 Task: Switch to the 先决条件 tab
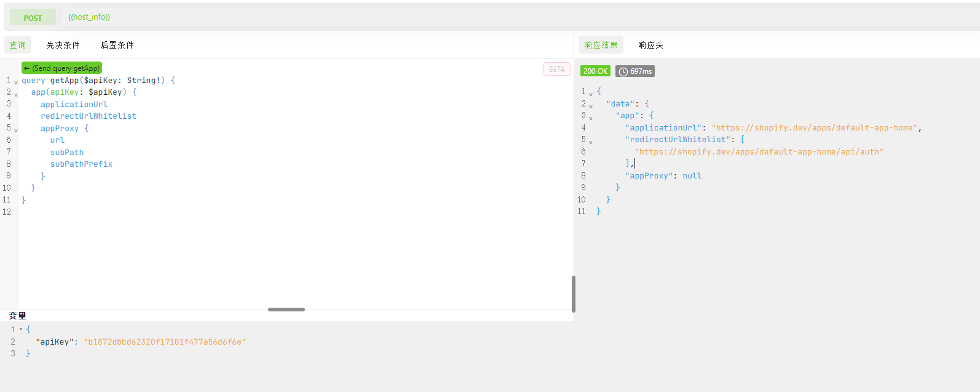[x=63, y=45]
